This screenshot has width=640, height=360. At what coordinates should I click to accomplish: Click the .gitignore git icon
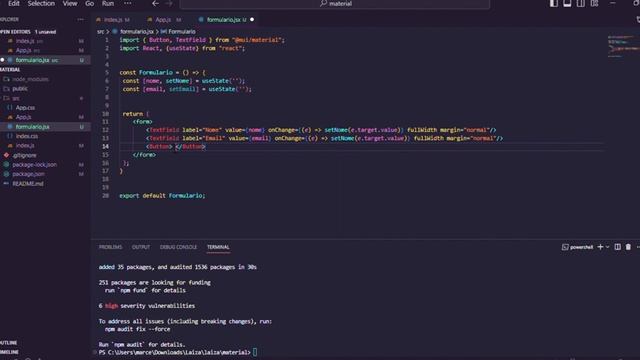tap(6, 155)
